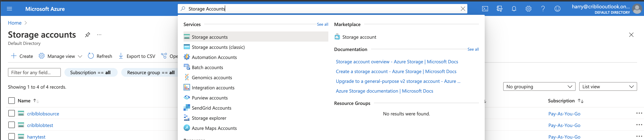Click See all next to Services
Screen dimensions: 644x140
tap(323, 24)
